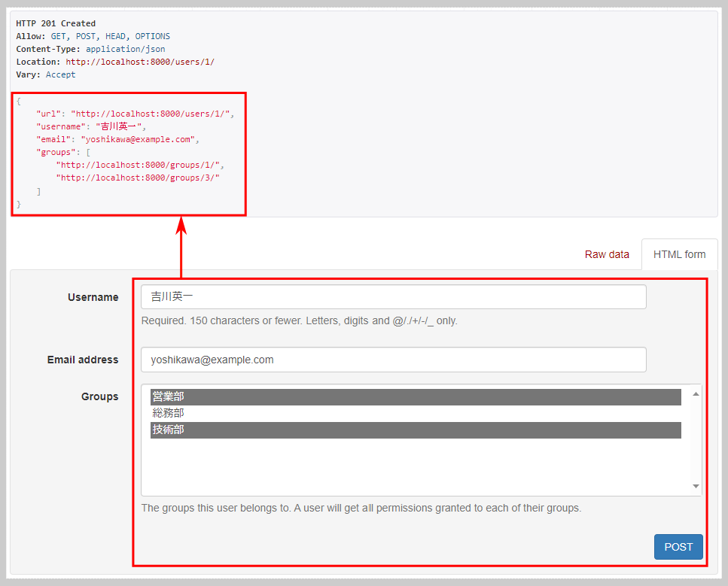Click the "吉川英一" username value in JSON
The height and width of the screenshot is (586, 728).
coord(119,126)
